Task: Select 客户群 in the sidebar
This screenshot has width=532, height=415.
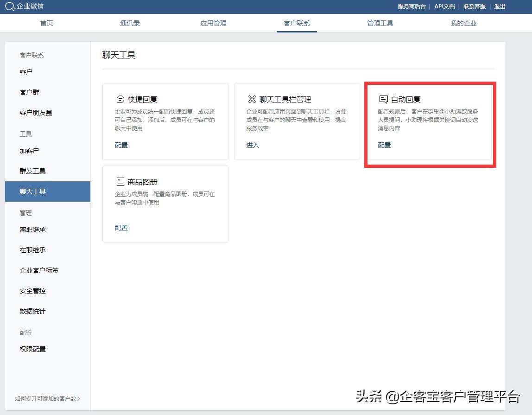Action: [30, 92]
